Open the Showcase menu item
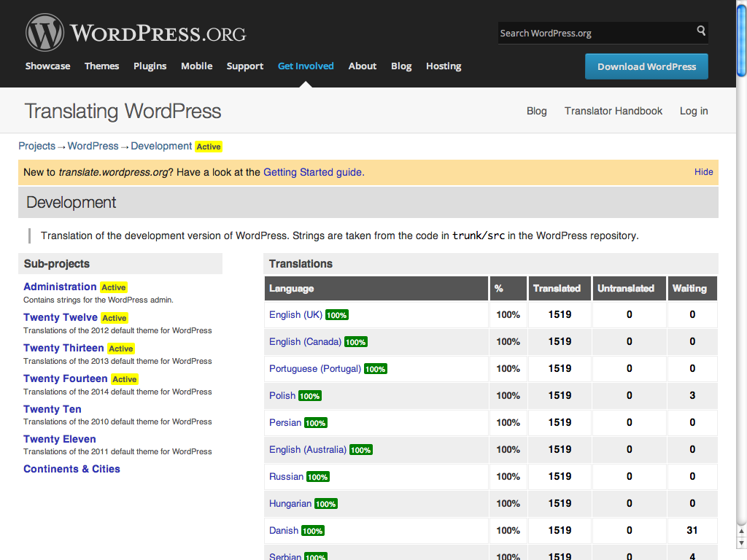The height and width of the screenshot is (560, 747). click(47, 66)
